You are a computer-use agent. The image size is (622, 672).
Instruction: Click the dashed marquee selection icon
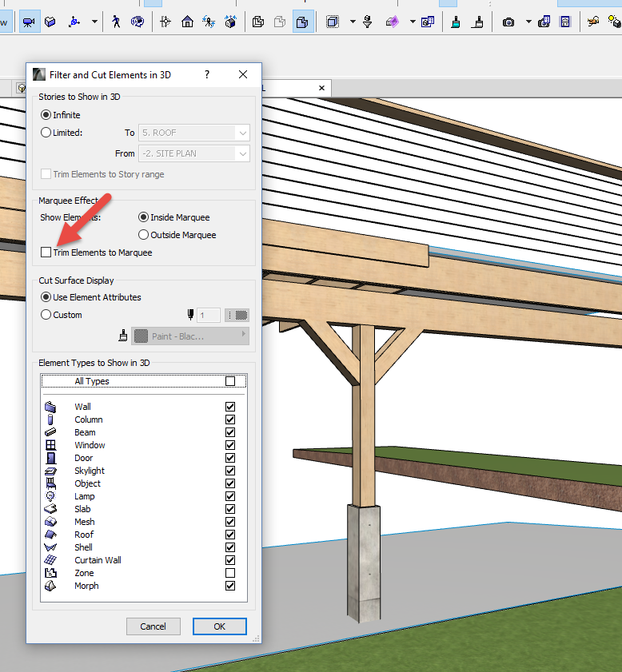tap(333, 22)
